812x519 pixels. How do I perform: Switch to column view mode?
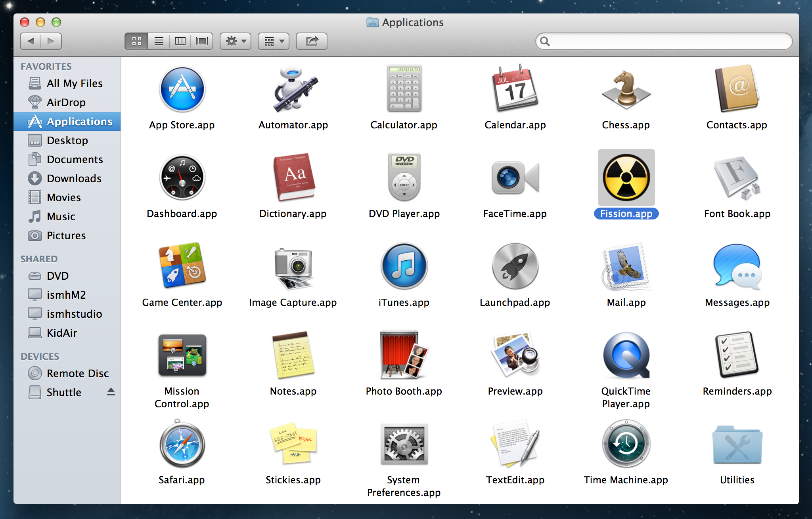[180, 41]
